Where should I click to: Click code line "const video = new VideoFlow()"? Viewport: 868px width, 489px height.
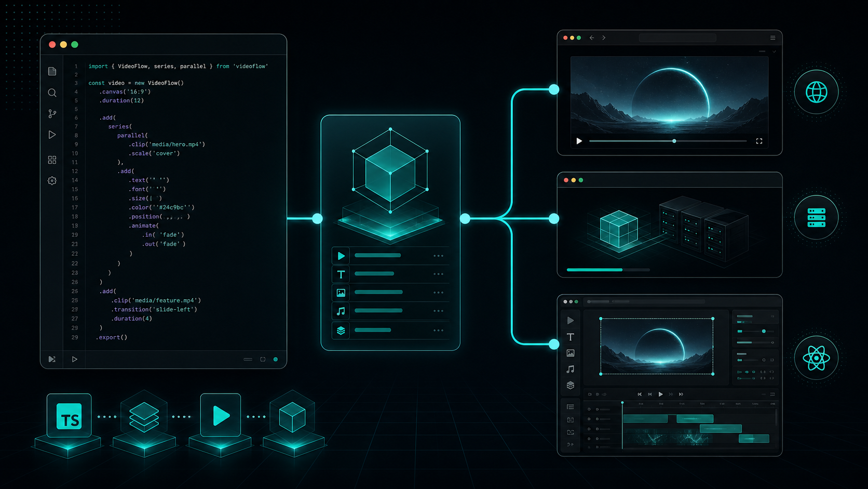pyautogui.click(x=136, y=83)
